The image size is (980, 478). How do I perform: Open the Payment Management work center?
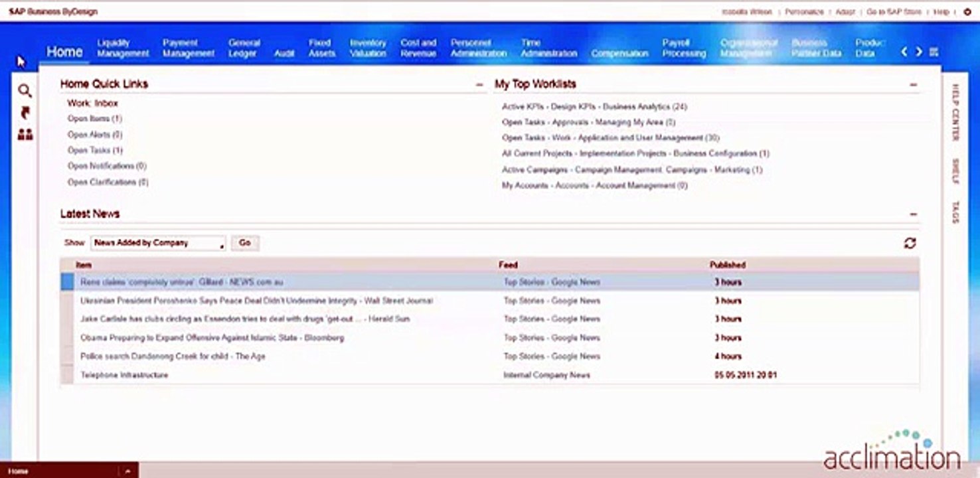[189, 48]
